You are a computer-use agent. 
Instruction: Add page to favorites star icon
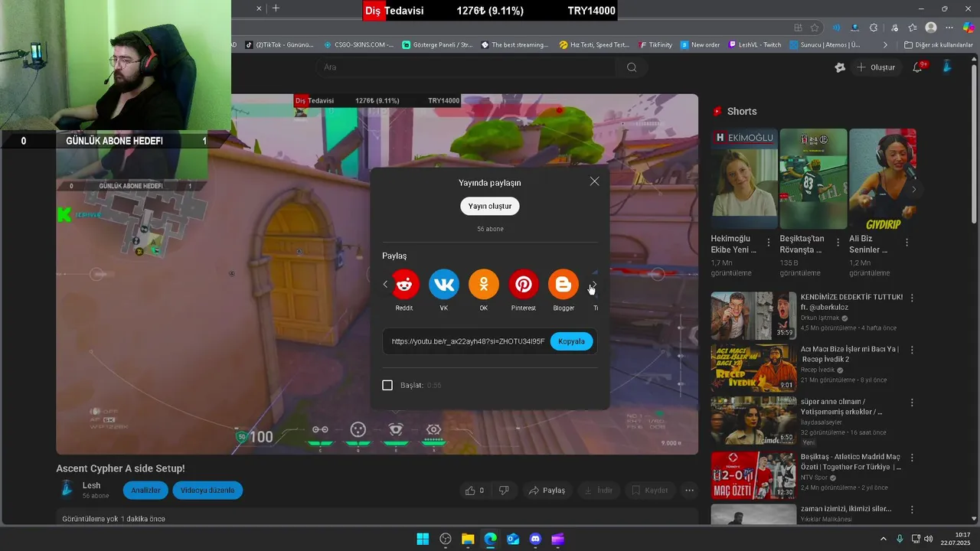(815, 28)
